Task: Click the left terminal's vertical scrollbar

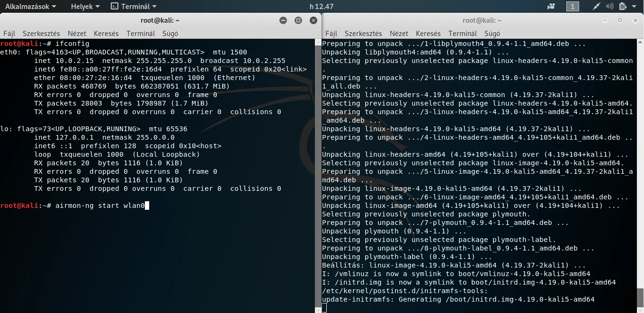Action: coord(318,175)
